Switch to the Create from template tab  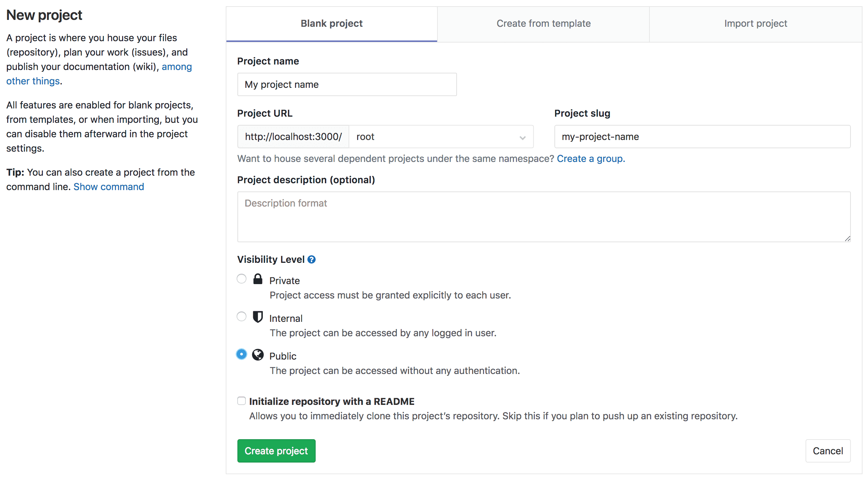543,23
